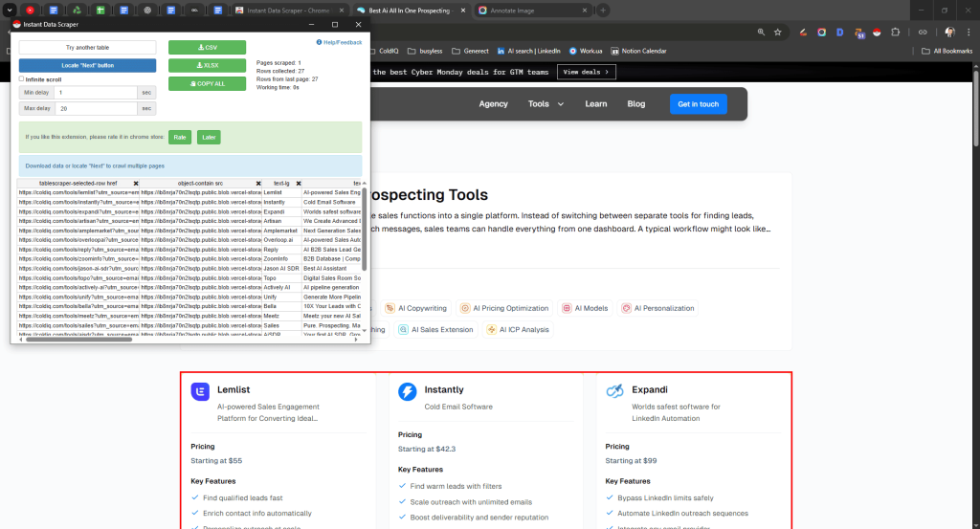Click the Lemlist logo icon
Viewport: 980px width, 529px height.
coord(200,391)
